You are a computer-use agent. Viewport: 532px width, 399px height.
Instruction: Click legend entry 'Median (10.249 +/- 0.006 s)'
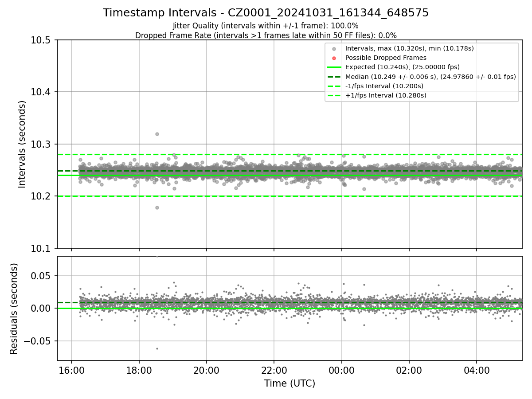point(430,77)
